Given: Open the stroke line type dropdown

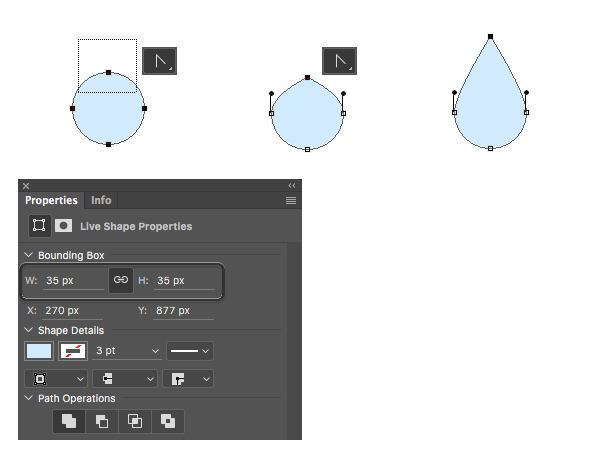Looking at the screenshot, I should point(189,351).
